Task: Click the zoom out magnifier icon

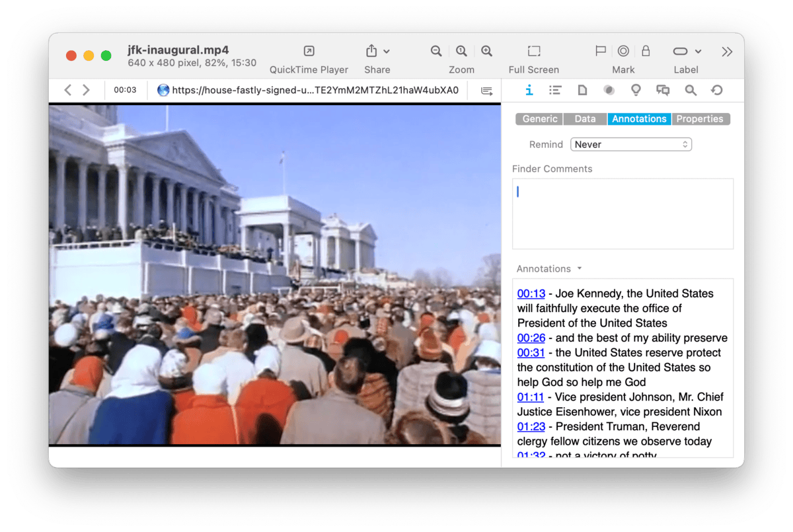Action: (436, 52)
